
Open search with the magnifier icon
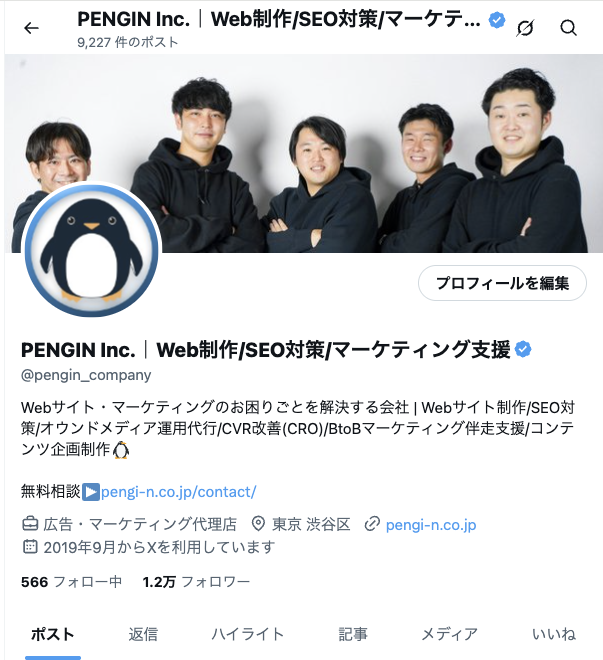tap(568, 28)
